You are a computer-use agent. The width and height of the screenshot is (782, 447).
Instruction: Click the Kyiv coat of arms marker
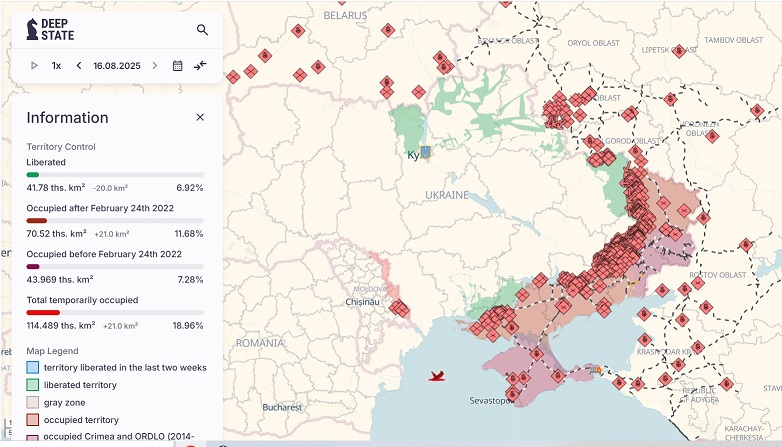pos(426,153)
